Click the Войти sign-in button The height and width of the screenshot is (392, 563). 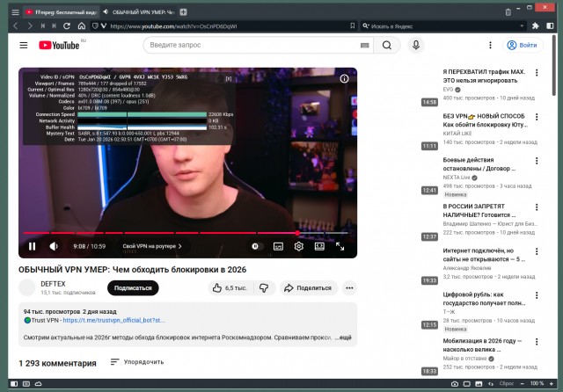[x=523, y=45]
